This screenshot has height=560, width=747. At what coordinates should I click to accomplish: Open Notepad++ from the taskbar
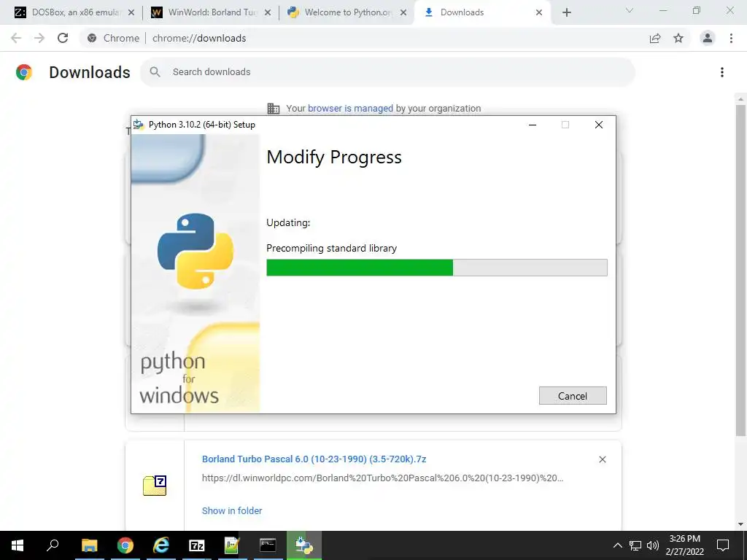tap(232, 545)
